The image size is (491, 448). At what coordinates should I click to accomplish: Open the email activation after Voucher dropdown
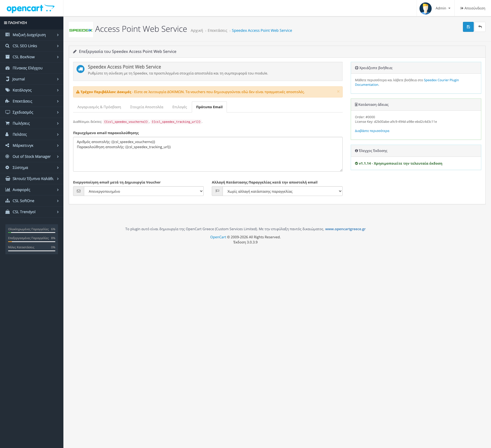pos(144,191)
